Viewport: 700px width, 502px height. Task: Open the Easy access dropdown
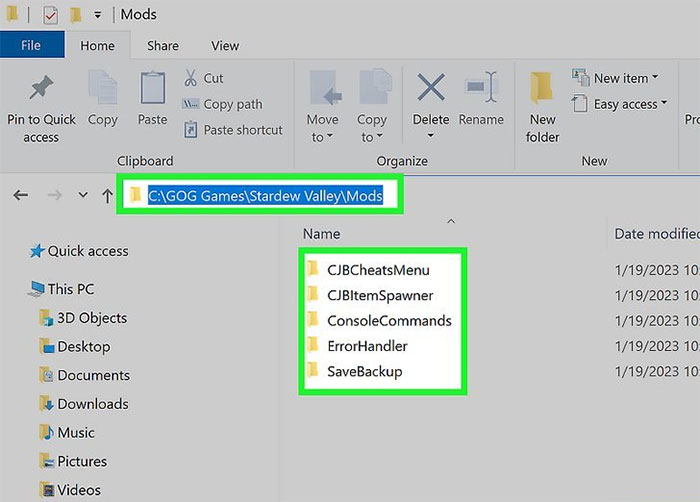click(620, 104)
